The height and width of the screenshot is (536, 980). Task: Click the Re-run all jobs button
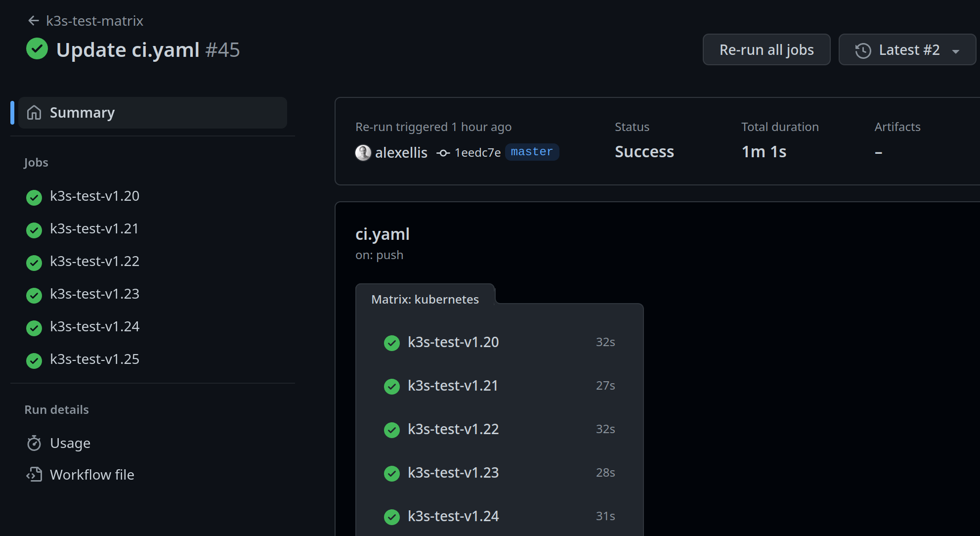pos(767,49)
